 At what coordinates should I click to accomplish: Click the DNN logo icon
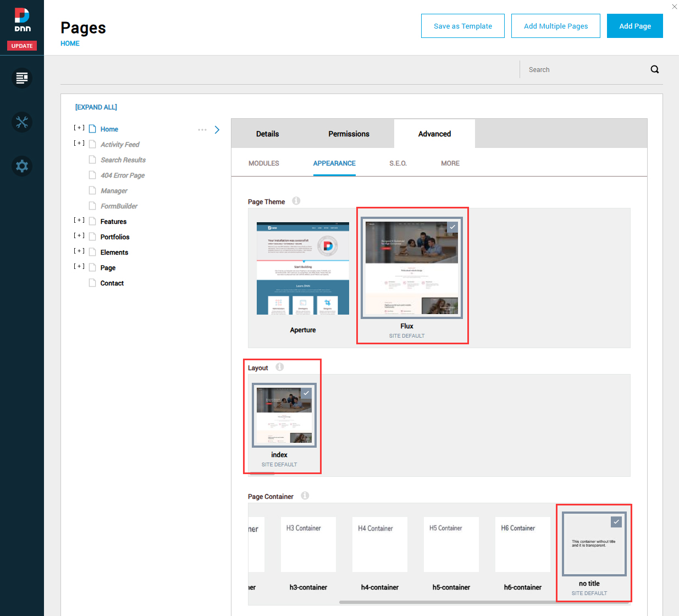(22, 20)
